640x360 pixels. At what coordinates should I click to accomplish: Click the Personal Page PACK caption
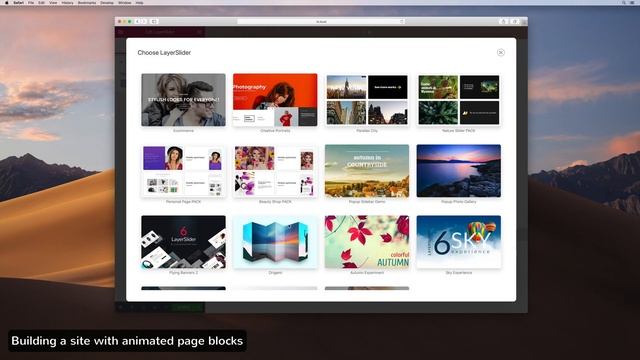183,202
